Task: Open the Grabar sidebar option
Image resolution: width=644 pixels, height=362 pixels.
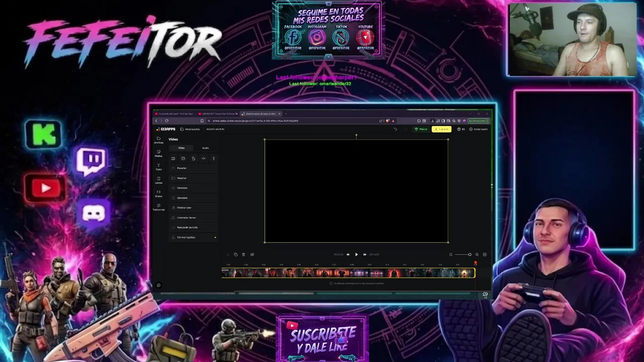Action: (158, 194)
